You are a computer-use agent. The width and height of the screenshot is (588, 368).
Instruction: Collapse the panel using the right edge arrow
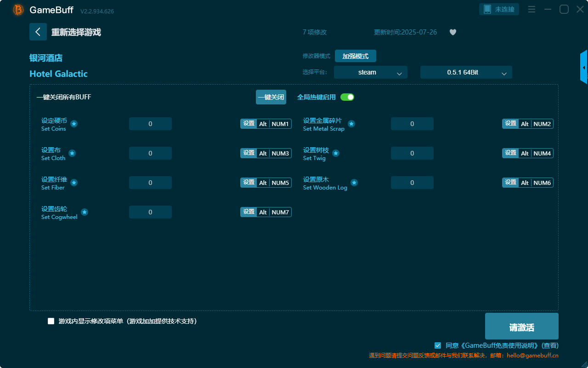584,67
